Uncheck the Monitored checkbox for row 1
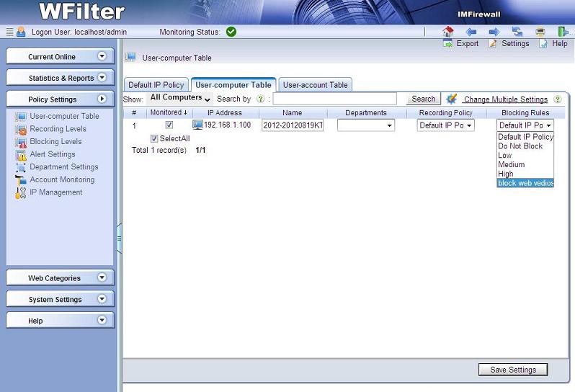Viewport: 575px width, 392px height. coord(169,125)
